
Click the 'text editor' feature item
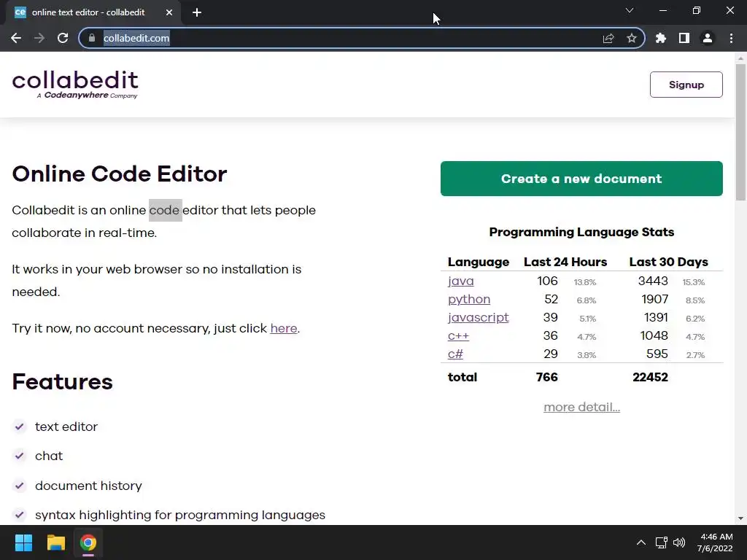(66, 427)
